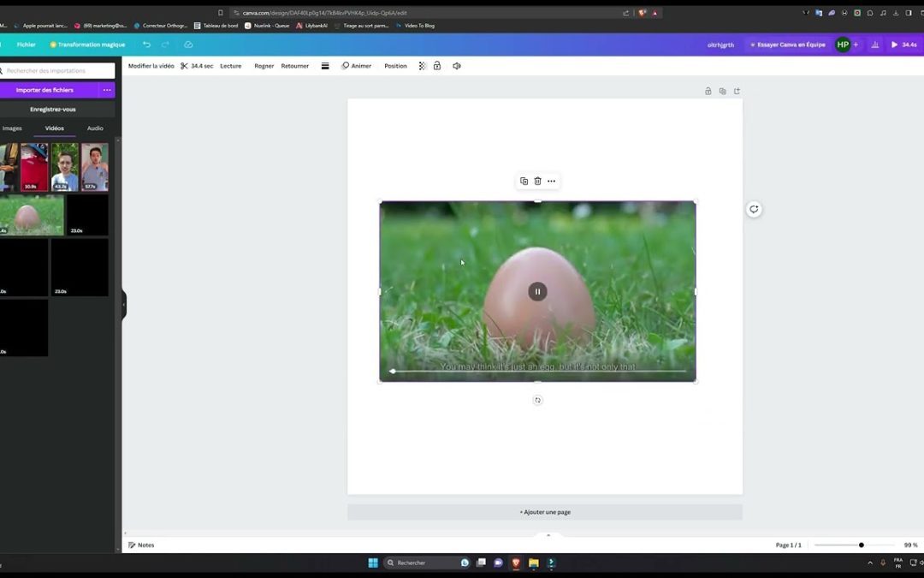Switch to the Vidéos tab
Screen dimensions: 924x578
54,128
